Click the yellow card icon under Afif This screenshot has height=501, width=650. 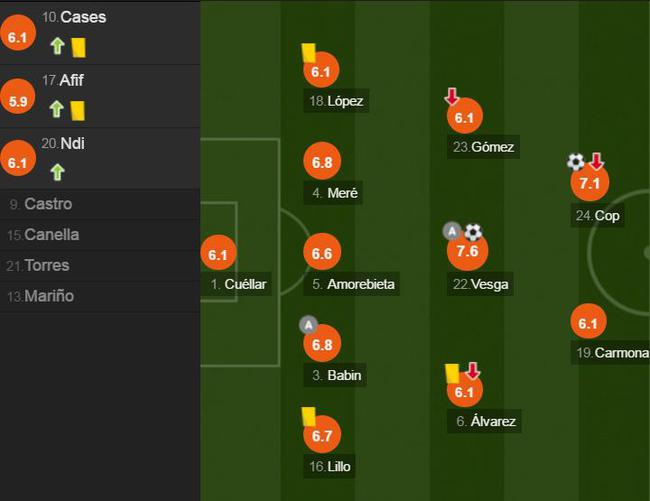tap(78, 110)
